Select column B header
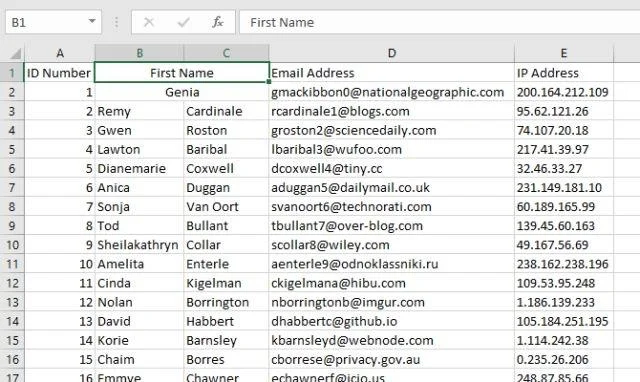 [x=140, y=53]
